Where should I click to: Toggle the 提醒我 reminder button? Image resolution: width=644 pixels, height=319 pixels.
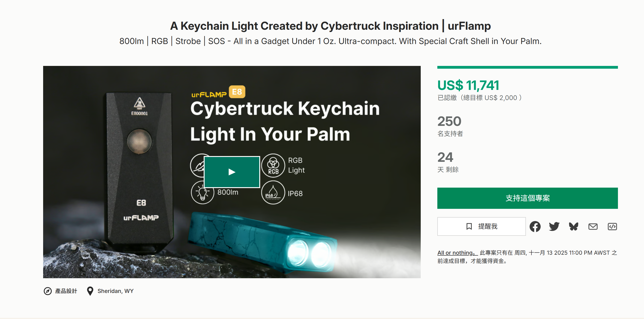pos(481,227)
